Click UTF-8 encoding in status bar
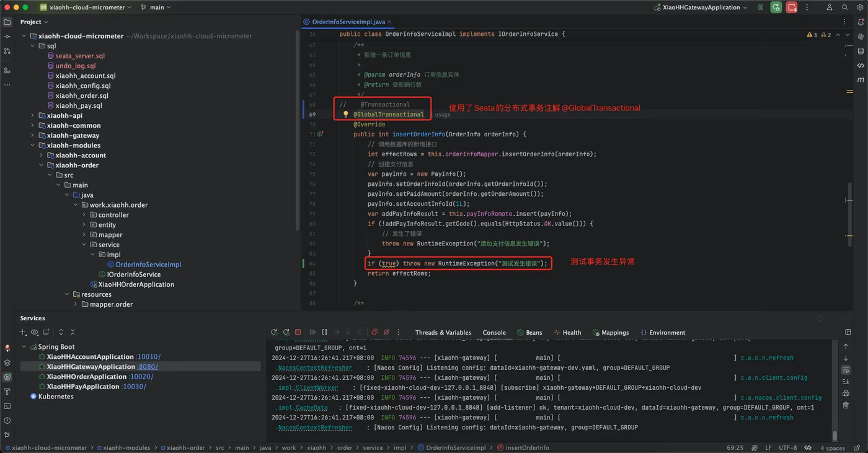Screen dimensions: 868x453 [x=787, y=447]
